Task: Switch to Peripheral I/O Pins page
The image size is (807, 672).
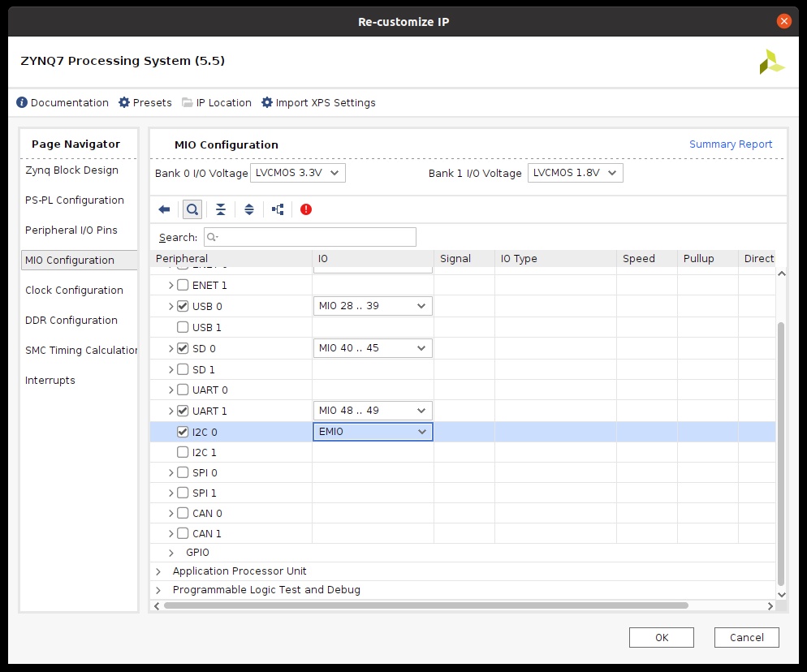Action: click(x=71, y=230)
